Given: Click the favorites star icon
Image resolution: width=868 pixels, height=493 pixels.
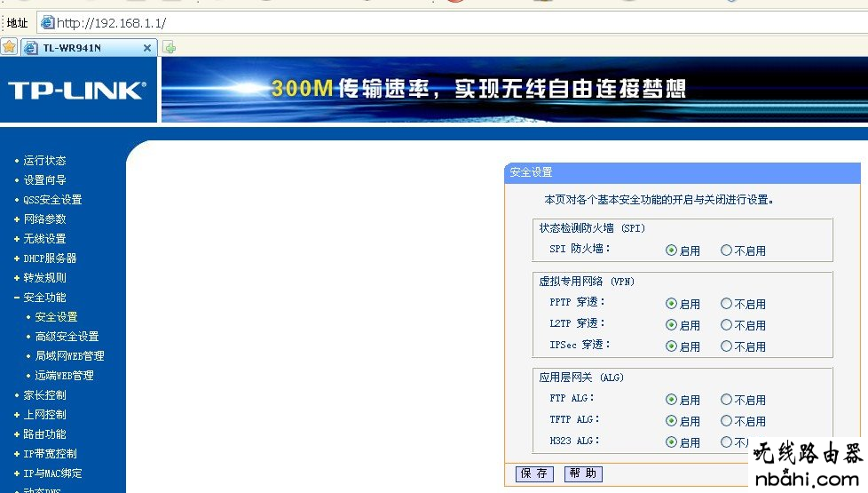Looking at the screenshot, I should point(10,47).
